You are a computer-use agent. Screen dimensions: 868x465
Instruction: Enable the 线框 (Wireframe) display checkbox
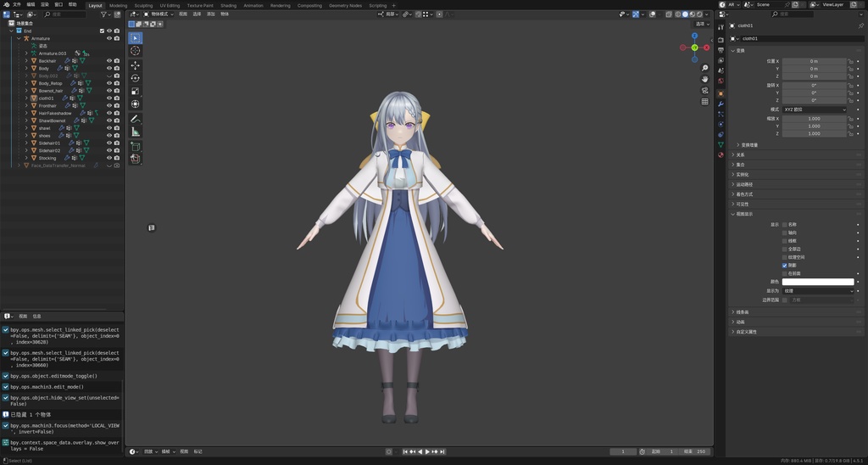[784, 241]
